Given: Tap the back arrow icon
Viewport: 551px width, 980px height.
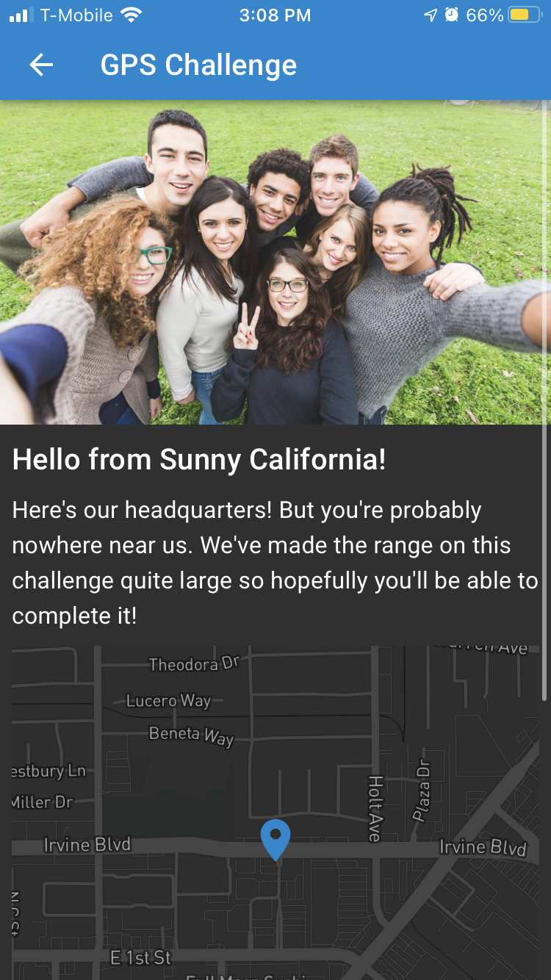Looking at the screenshot, I should (41, 65).
